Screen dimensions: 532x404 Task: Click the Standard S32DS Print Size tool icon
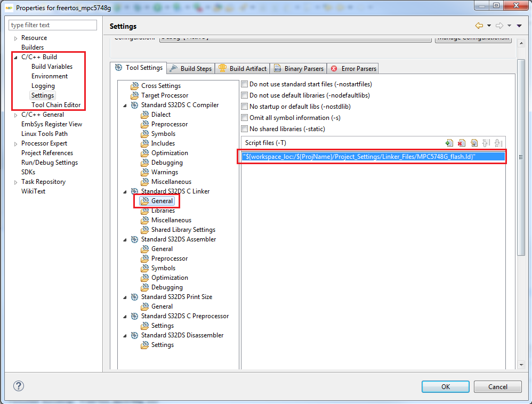coord(135,297)
